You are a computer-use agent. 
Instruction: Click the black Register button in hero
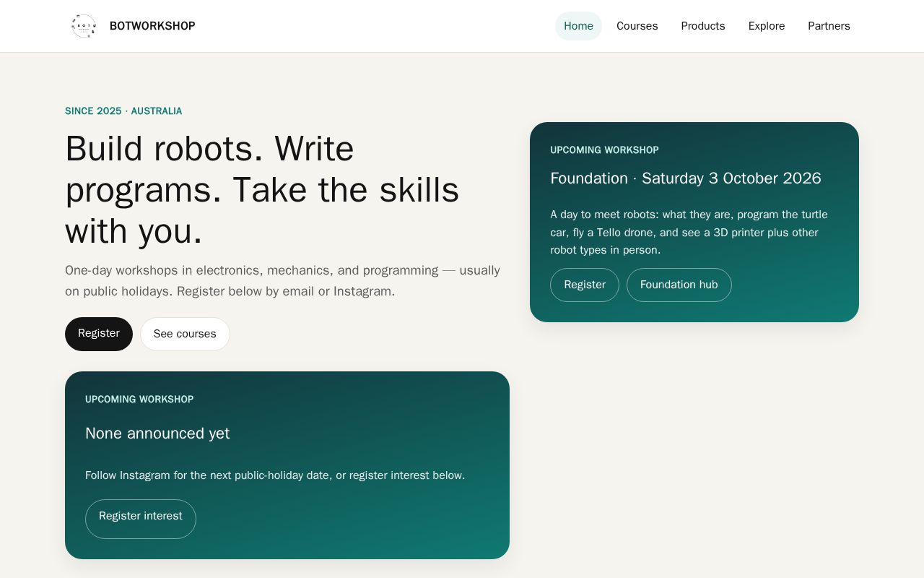click(x=99, y=334)
